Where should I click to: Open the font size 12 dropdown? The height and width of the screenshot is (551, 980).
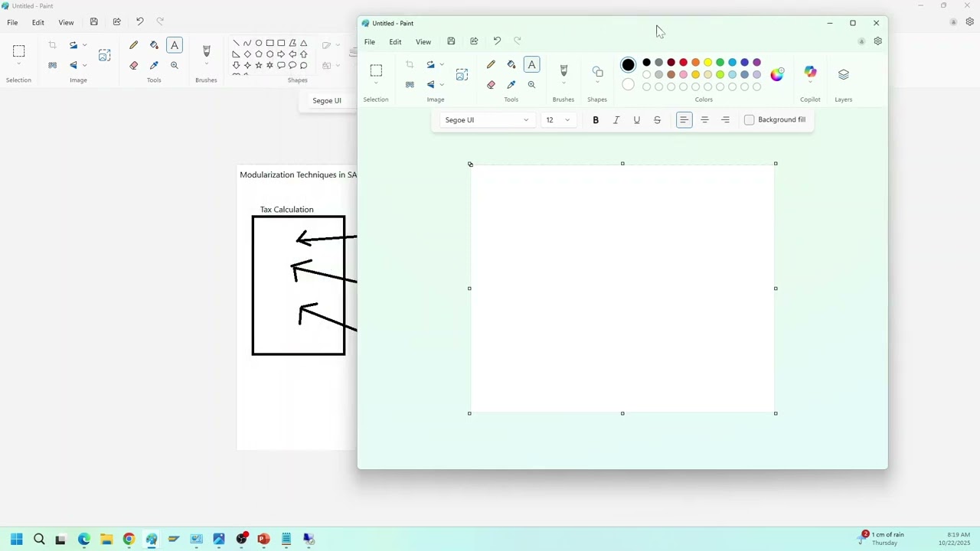557,120
